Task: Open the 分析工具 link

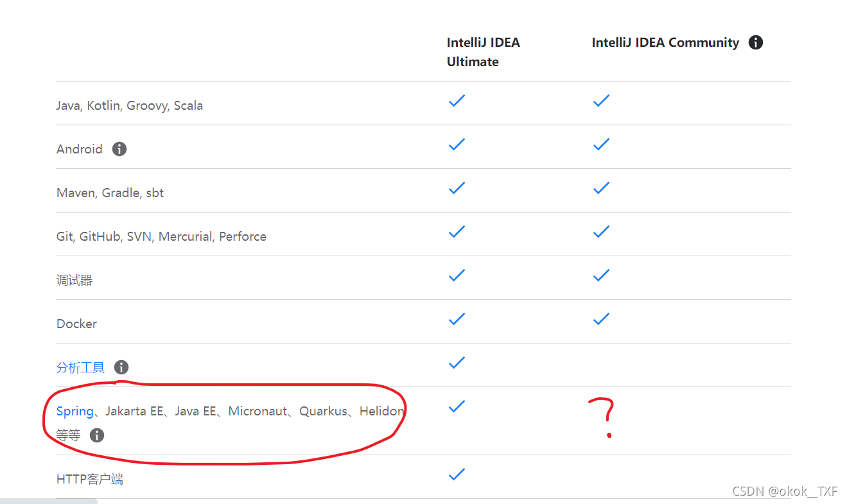Action: 80,367
